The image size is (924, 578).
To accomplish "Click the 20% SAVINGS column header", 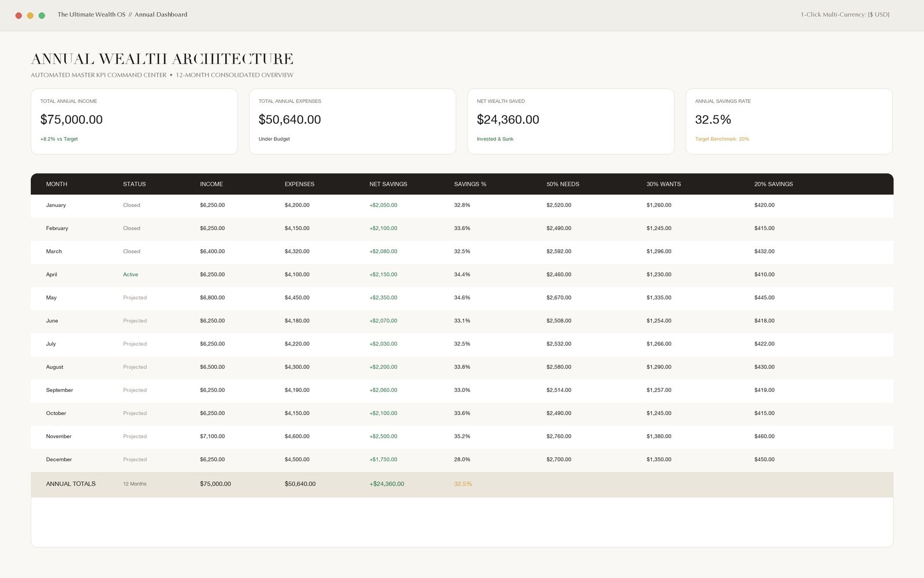I will 773,184.
